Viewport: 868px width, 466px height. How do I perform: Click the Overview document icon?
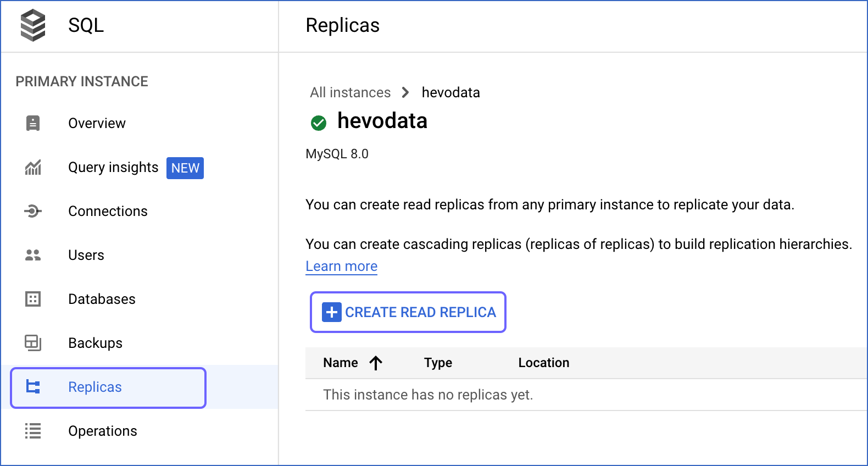[33, 123]
